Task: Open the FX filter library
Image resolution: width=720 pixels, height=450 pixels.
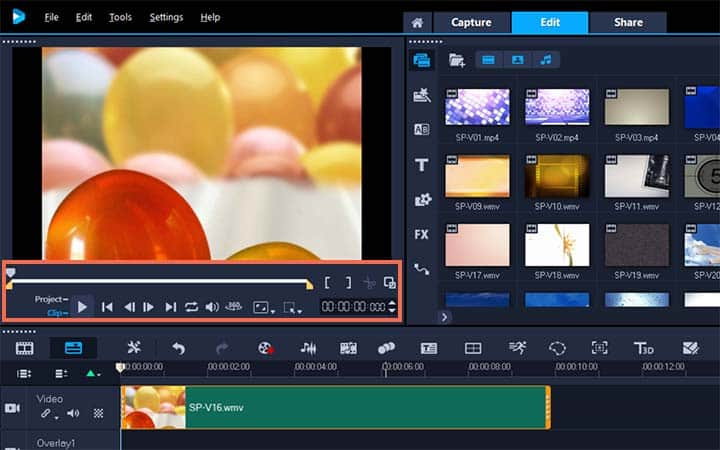Action: 422,235
